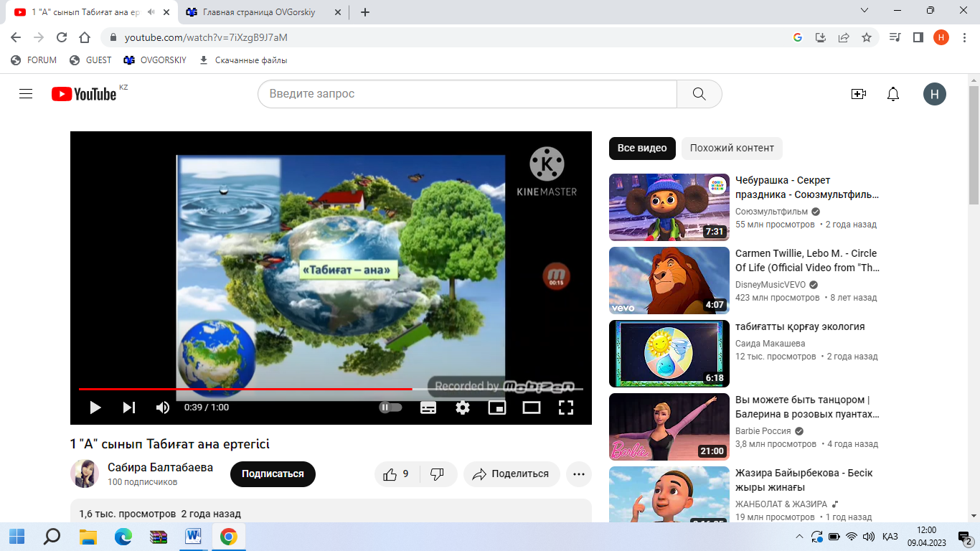Open the Сабира Балтабаева channel name link
The image size is (980, 551).
pos(161,468)
